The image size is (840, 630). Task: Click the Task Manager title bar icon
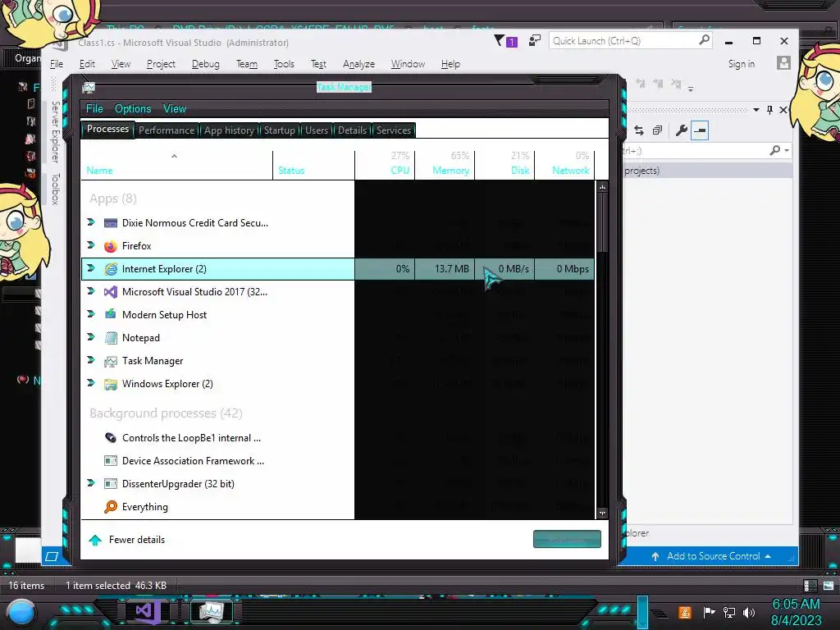tap(89, 87)
